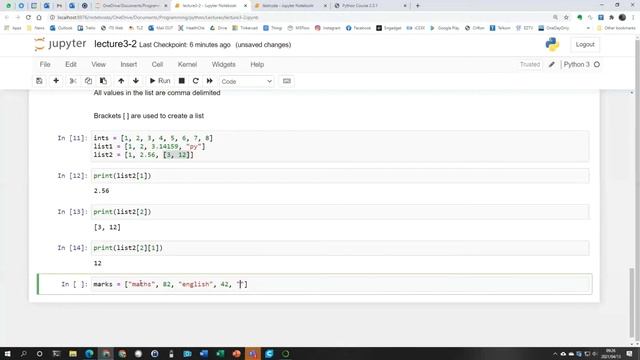Switch to the Python Course browser tab
This screenshot has height=360, width=640.
[370, 6]
